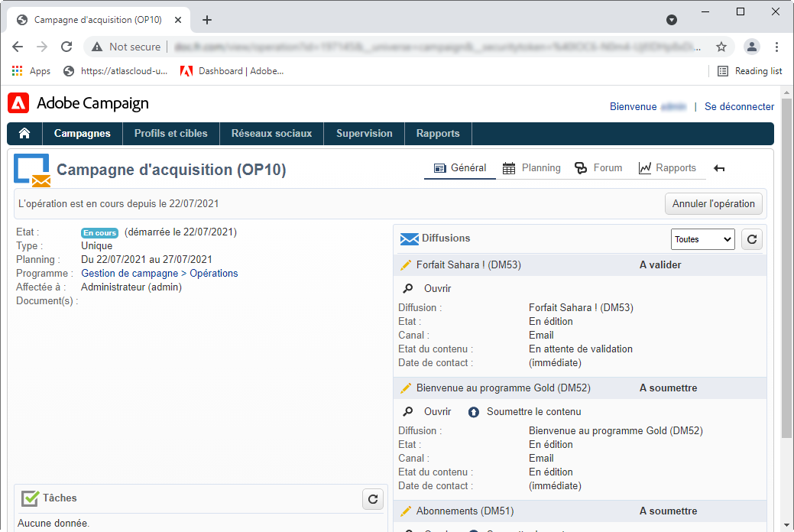The height and width of the screenshot is (532, 794).
Task: Click the En cours status badge
Action: pyautogui.click(x=99, y=232)
